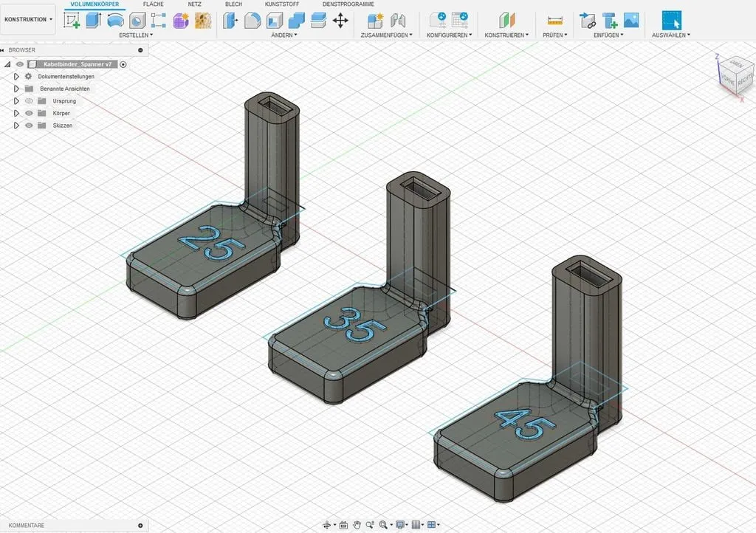
Task: Expand the Dokumenteinstellungen tree node
Action: [x=16, y=77]
